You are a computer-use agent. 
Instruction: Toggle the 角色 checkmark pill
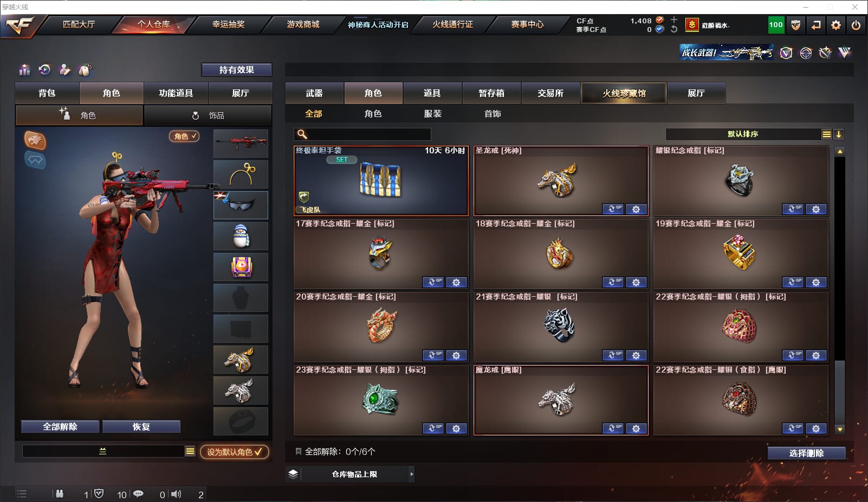pyautogui.click(x=184, y=136)
